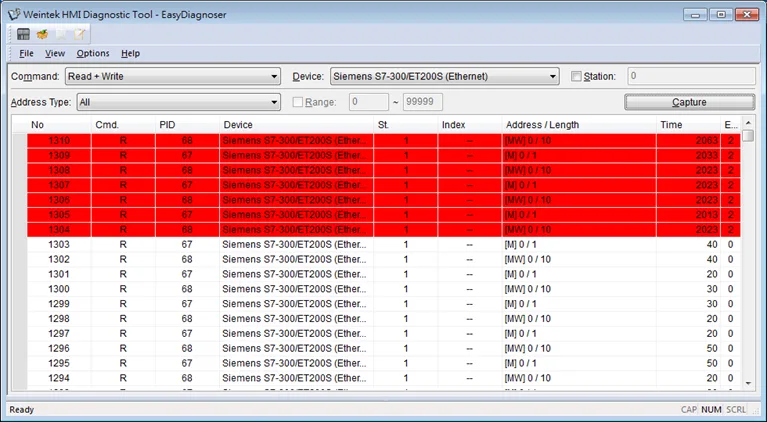Screen dimensions: 767x422
Task: Click the notepad with pencil toolbar icon
Action: click(79, 34)
